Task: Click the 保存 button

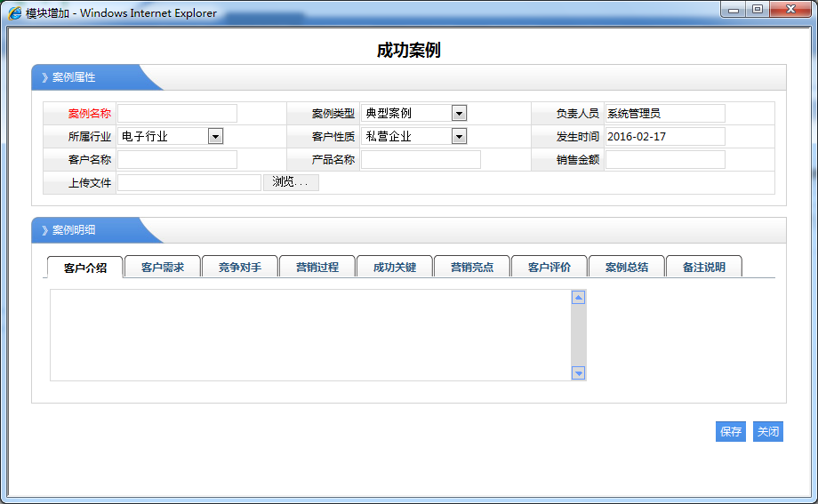Action: (x=731, y=432)
